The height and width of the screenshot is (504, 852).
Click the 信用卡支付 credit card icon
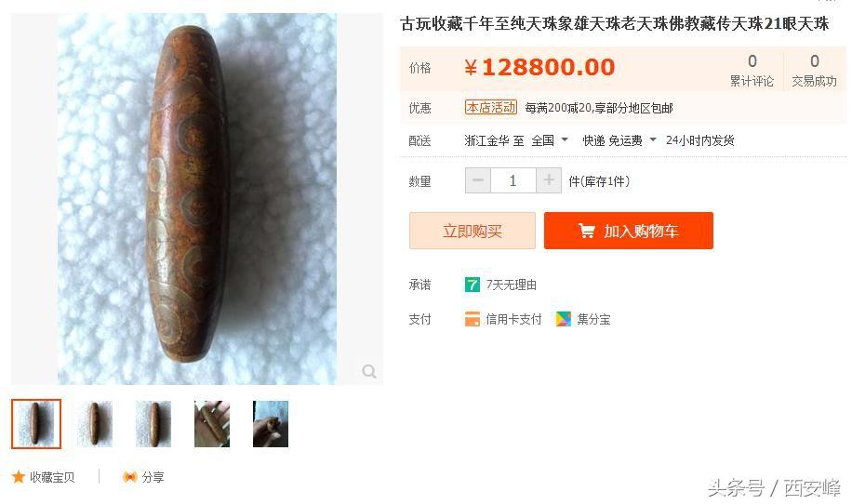[x=473, y=319]
